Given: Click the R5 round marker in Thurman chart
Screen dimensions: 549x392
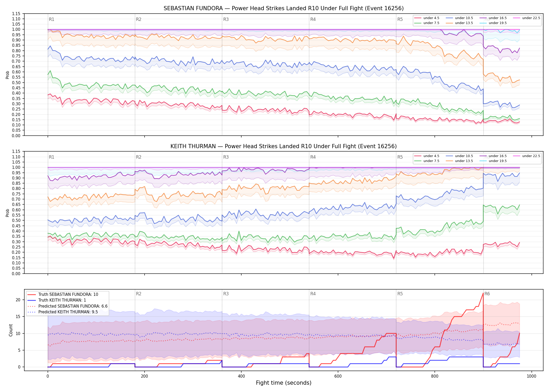Looking at the screenshot, I should tap(400, 157).
